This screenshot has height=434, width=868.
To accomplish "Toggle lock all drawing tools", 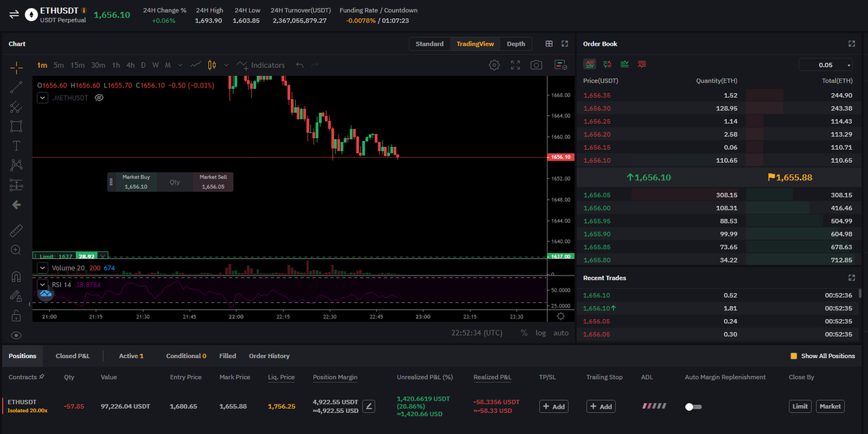I will tap(16, 315).
